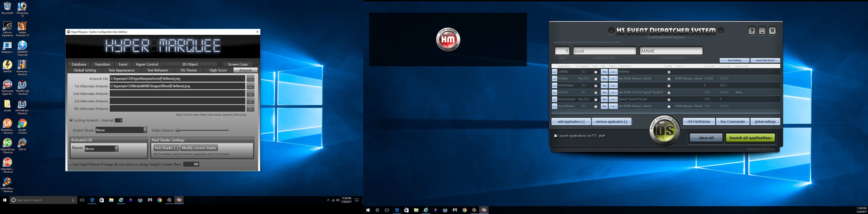This screenshot has height=214, width=868.
Task: Select the AimTrak.exe shortcut icon
Action: click(x=22, y=107)
